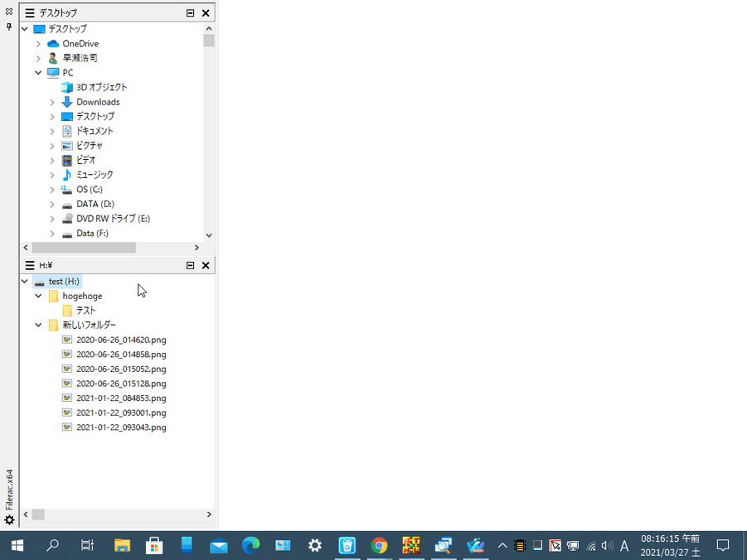
Task: Open the hamburger menu of the H:¥ panel
Action: pyautogui.click(x=30, y=265)
